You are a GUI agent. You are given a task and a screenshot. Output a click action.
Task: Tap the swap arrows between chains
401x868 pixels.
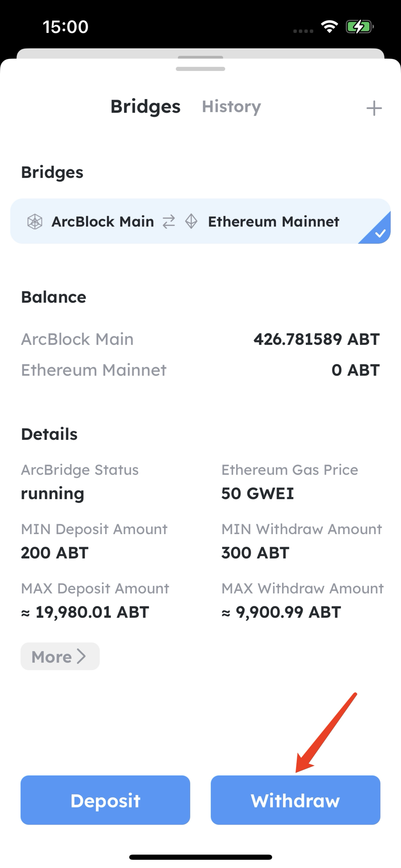pos(169,221)
